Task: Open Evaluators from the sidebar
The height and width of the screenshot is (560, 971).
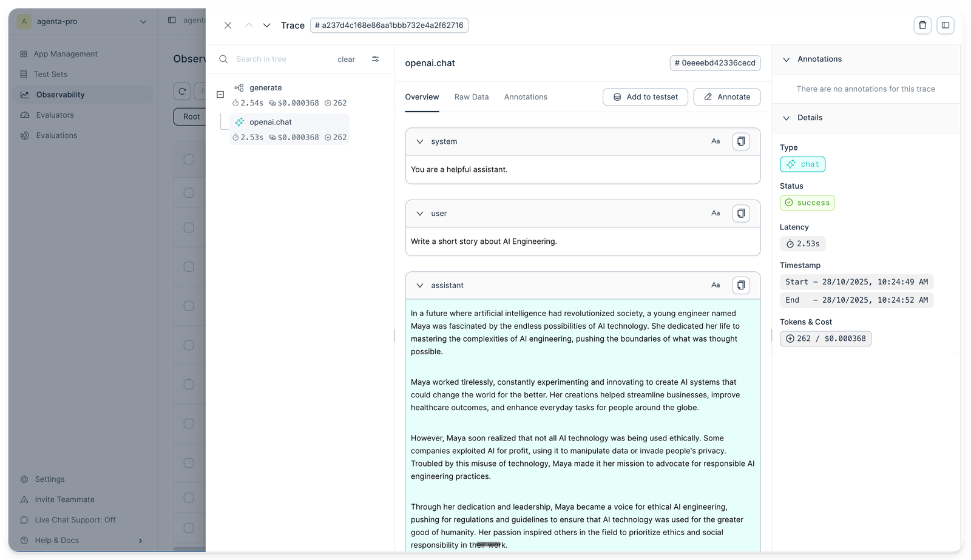Action: coord(55,115)
